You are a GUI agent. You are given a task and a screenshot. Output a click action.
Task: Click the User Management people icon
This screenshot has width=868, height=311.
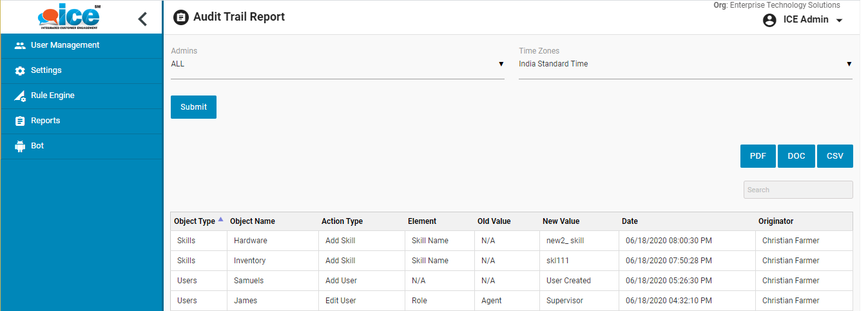click(20, 46)
